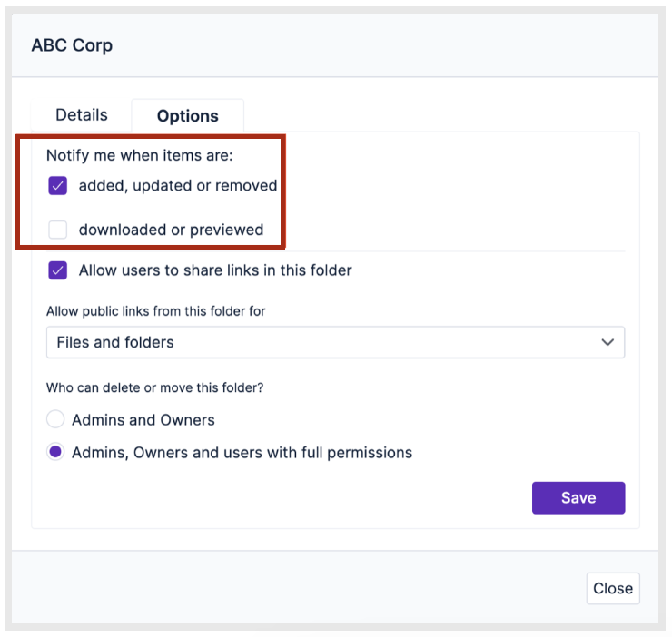Click the purple Save button
672x637 pixels.
pos(578,498)
